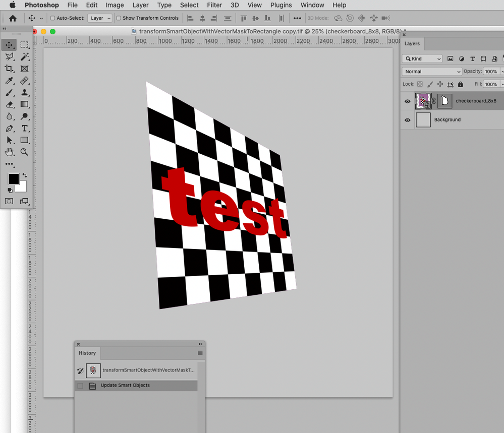Reset default foreground and background colors
Image resolution: width=504 pixels, height=433 pixels.
point(10,191)
